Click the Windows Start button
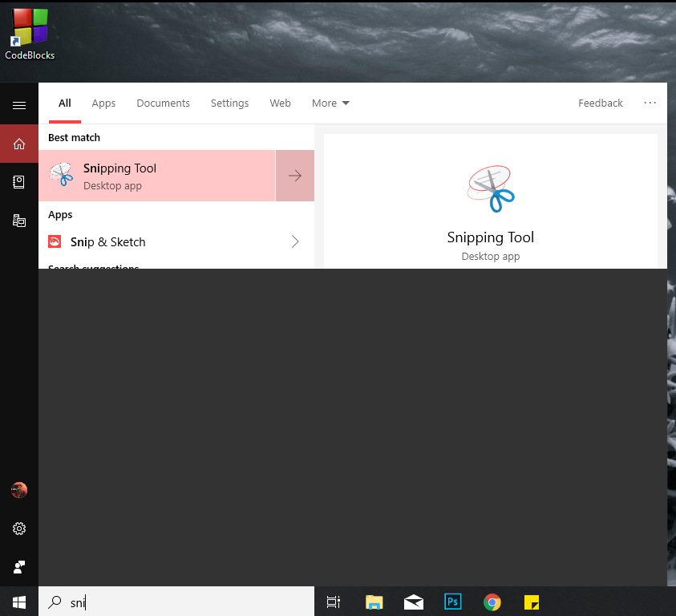The height and width of the screenshot is (616, 676). 19,602
